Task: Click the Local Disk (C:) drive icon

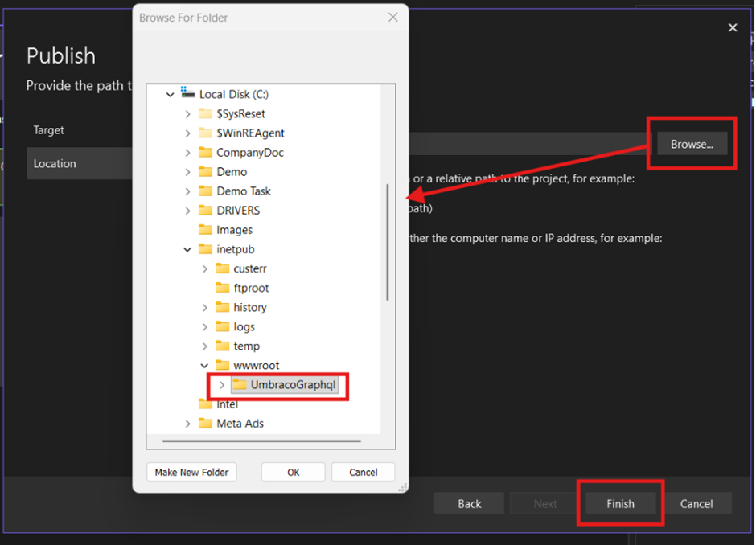Action: [188, 93]
